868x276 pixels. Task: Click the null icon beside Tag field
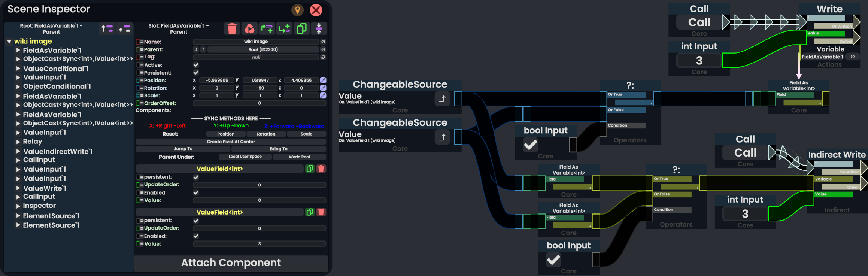[x=323, y=57]
